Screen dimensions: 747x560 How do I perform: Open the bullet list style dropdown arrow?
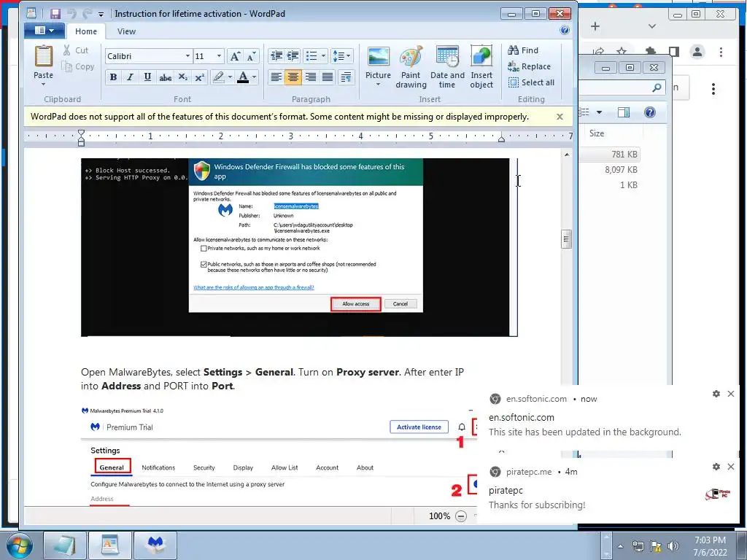[323, 56]
